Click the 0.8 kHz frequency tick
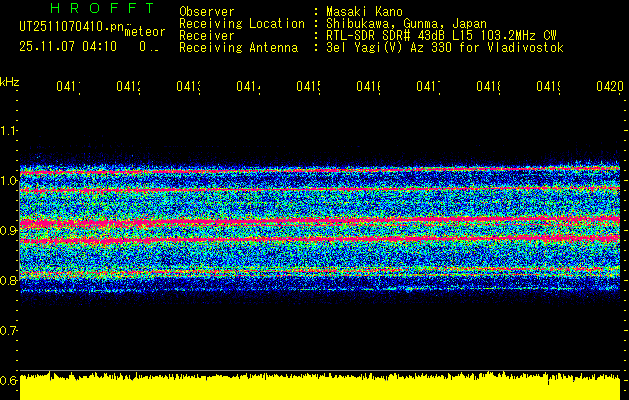 9,281
